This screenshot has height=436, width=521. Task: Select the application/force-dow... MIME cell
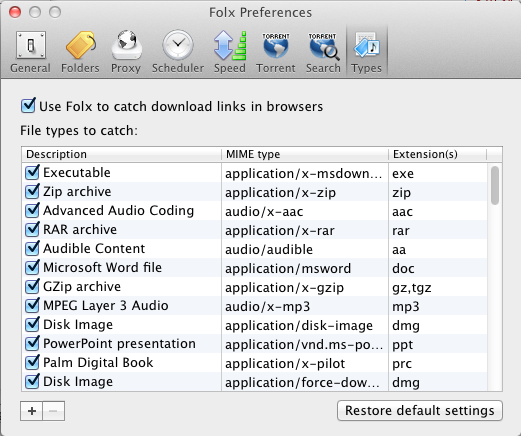point(305,382)
